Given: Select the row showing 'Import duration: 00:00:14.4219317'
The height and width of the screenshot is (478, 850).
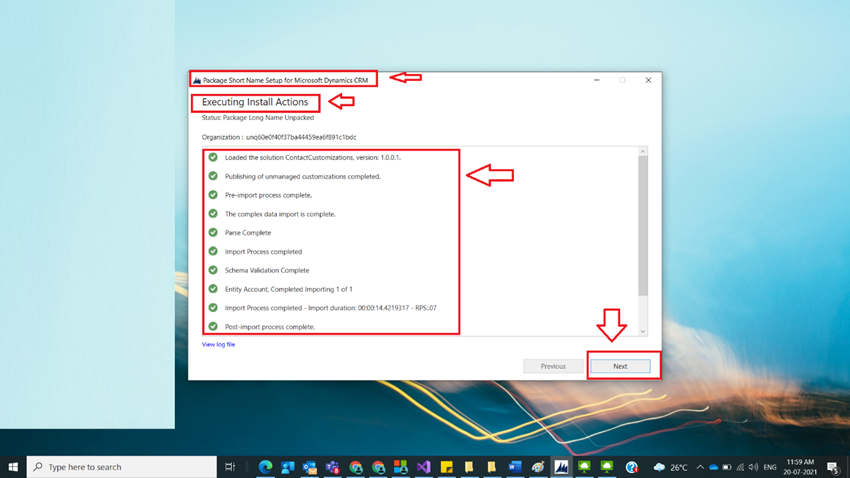Looking at the screenshot, I should point(330,308).
